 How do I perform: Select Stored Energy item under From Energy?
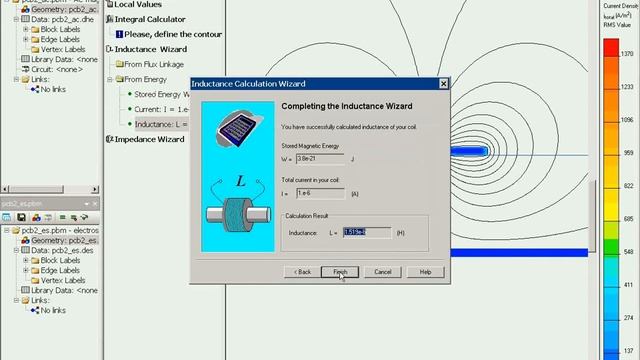click(162, 94)
